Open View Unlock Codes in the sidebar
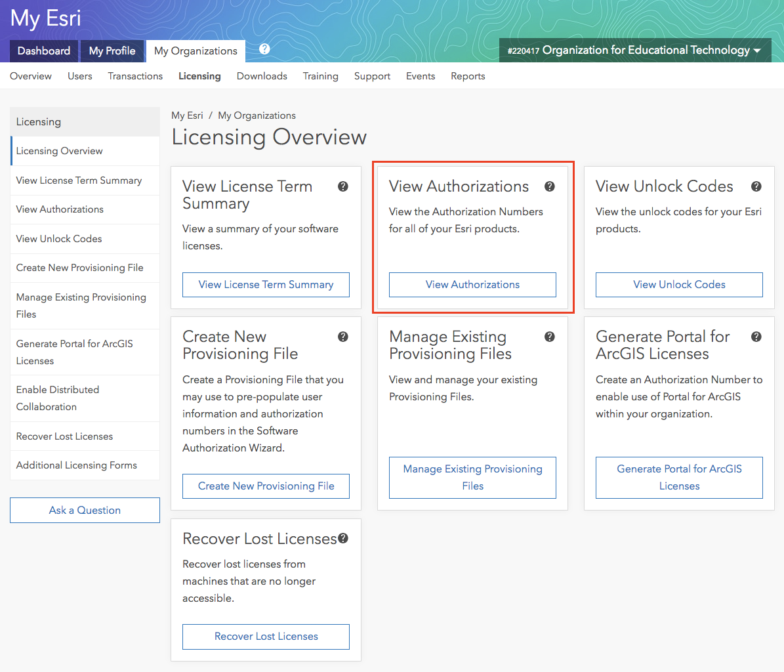The height and width of the screenshot is (672, 784). (85, 239)
